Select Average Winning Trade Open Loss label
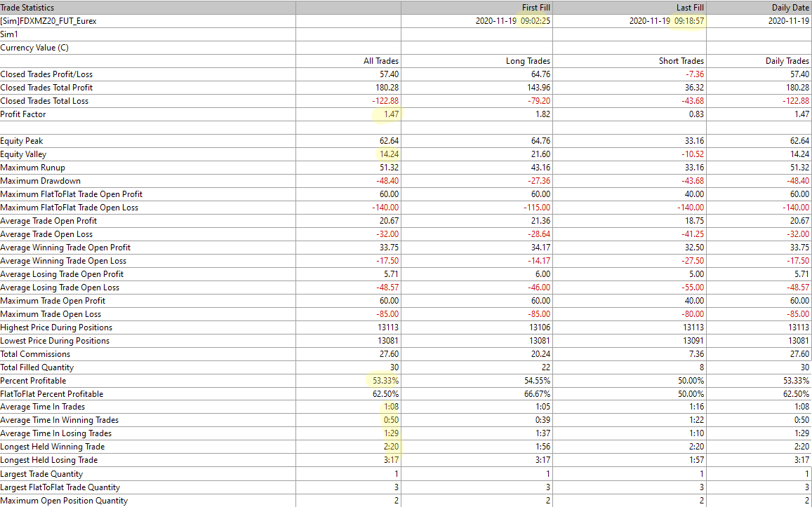 coord(63,261)
